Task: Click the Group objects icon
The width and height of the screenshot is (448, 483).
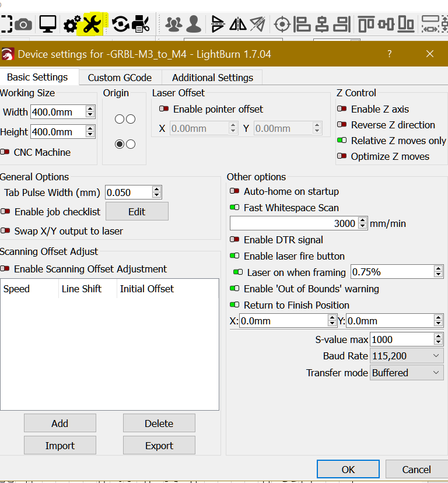Action: click(173, 24)
